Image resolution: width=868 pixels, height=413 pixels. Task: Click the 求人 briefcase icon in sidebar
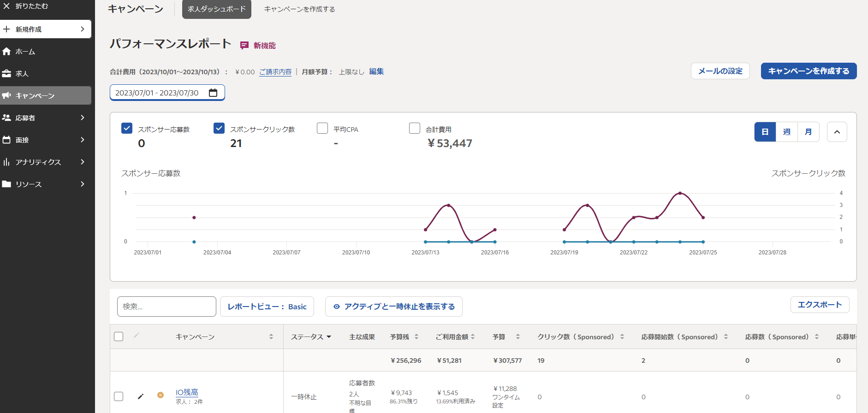pyautogui.click(x=6, y=74)
